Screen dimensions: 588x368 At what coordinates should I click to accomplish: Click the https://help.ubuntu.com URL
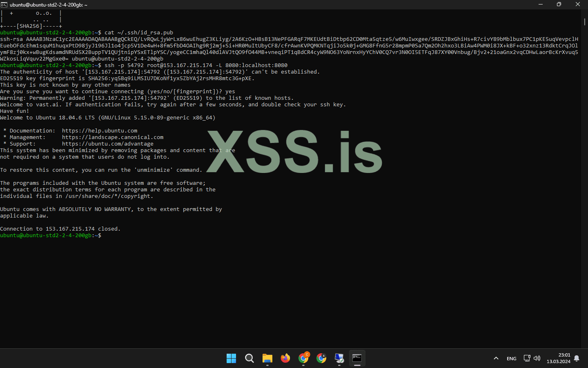[x=100, y=131]
